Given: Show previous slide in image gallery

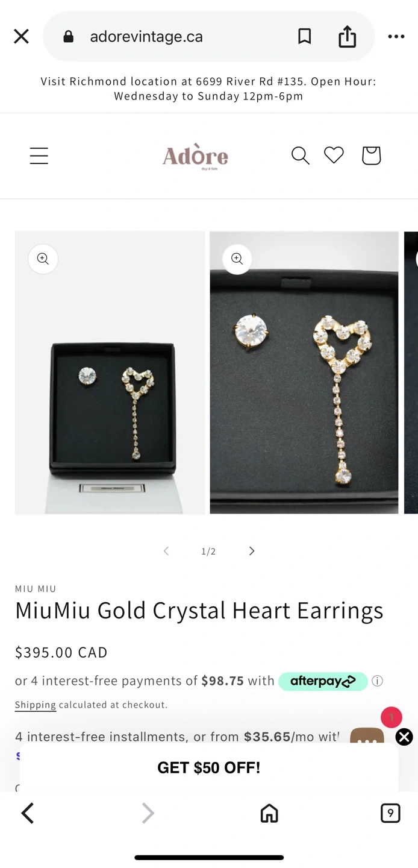Looking at the screenshot, I should 166,551.
